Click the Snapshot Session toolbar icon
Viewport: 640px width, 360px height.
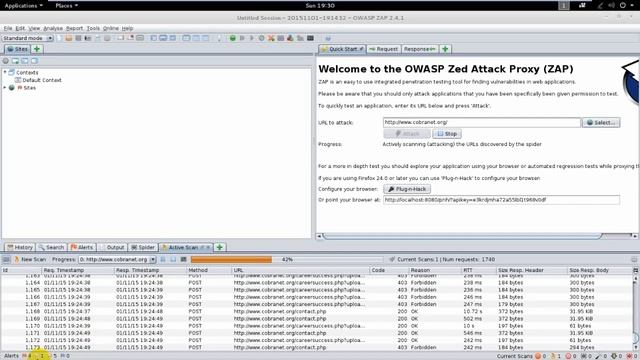pyautogui.click(x=88, y=38)
